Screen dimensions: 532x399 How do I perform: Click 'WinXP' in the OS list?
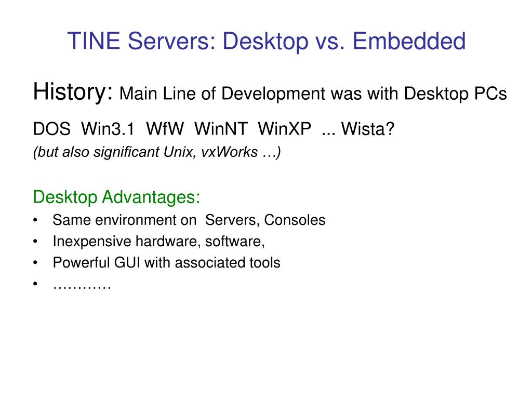tap(285, 129)
